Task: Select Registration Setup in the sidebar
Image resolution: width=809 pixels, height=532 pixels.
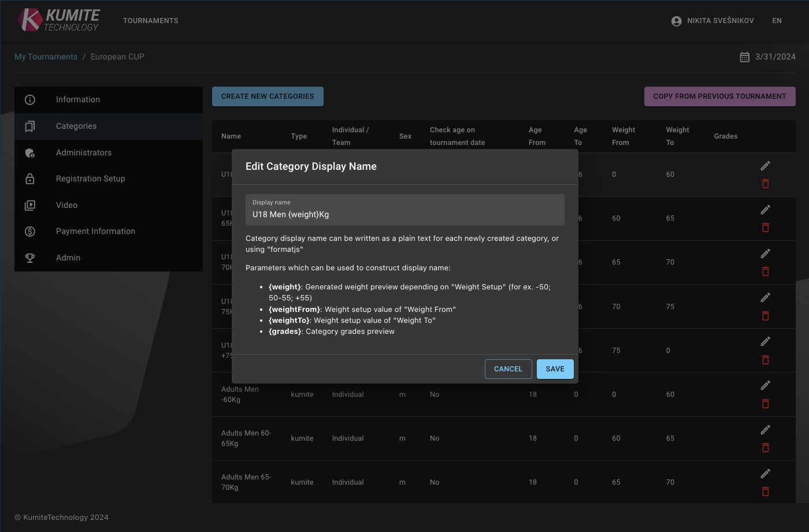Action: point(91,178)
